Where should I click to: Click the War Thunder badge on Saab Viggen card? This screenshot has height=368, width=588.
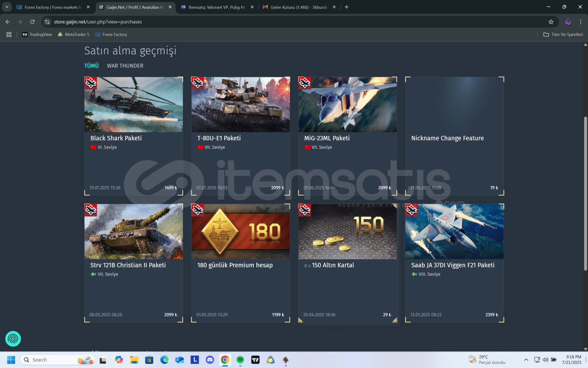pos(411,210)
